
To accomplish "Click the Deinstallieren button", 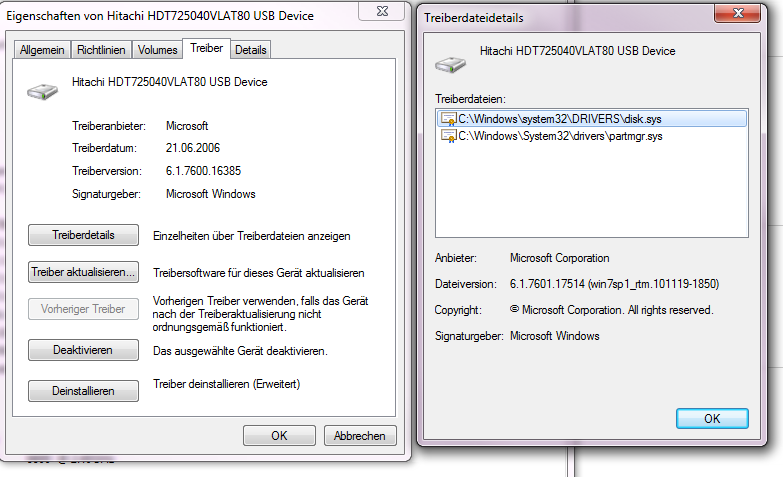I will (83, 391).
